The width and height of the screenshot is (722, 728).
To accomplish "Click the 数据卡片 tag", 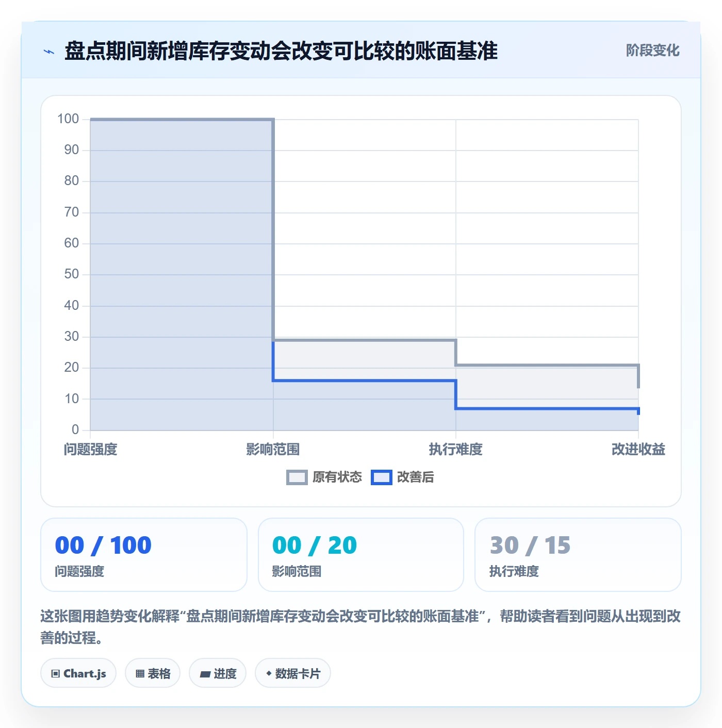I will tap(293, 673).
